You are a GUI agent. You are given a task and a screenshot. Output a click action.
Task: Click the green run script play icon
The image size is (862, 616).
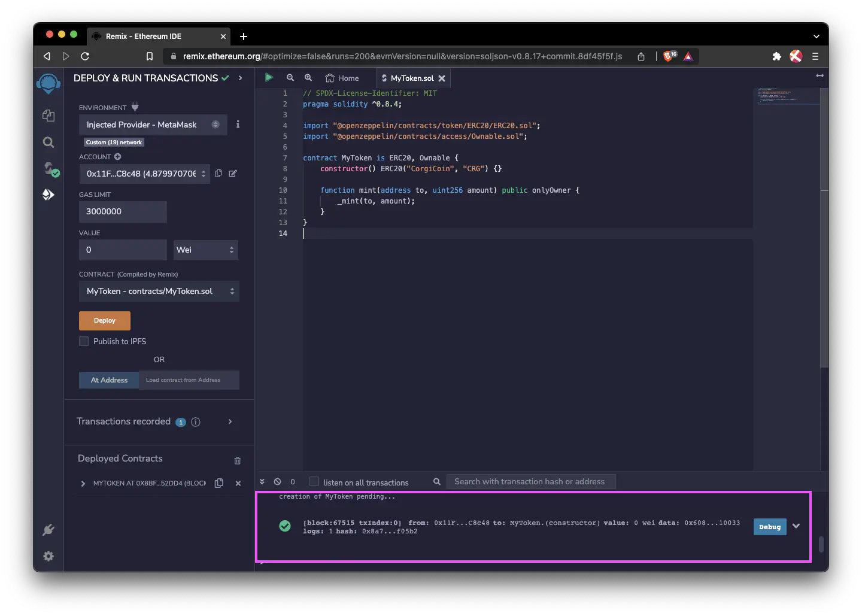pos(269,77)
